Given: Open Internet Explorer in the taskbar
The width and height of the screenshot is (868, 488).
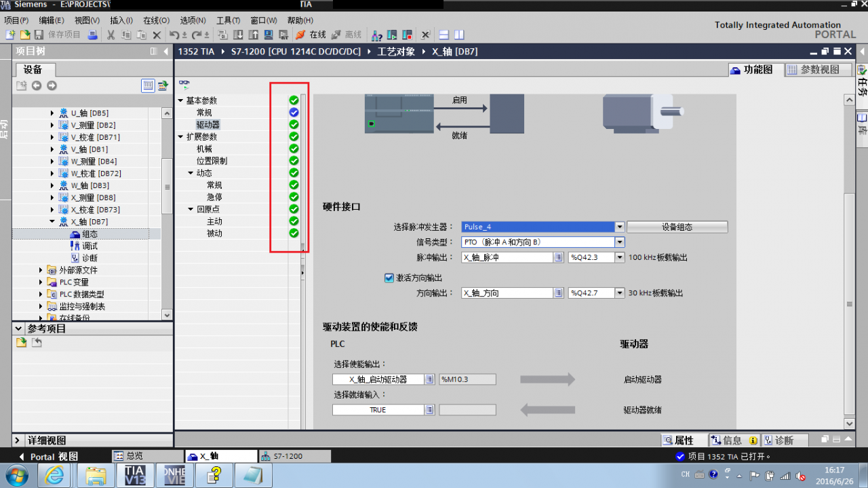Looking at the screenshot, I should point(56,474).
